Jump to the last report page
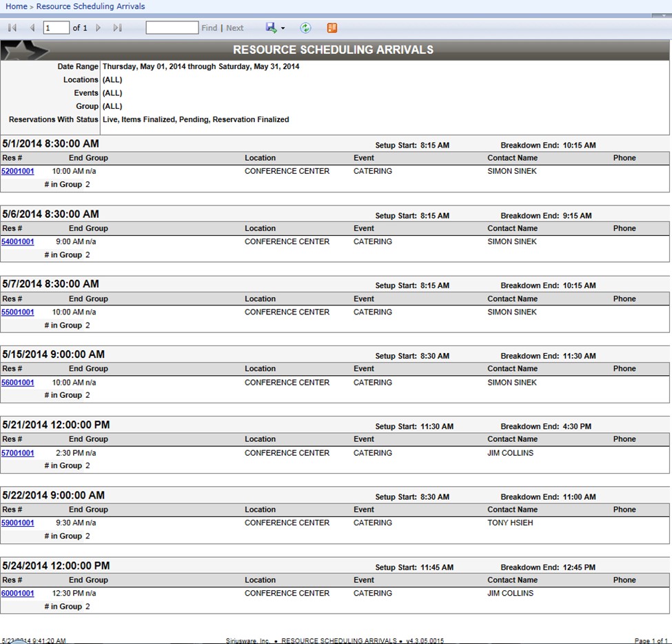672x644 pixels. point(117,28)
